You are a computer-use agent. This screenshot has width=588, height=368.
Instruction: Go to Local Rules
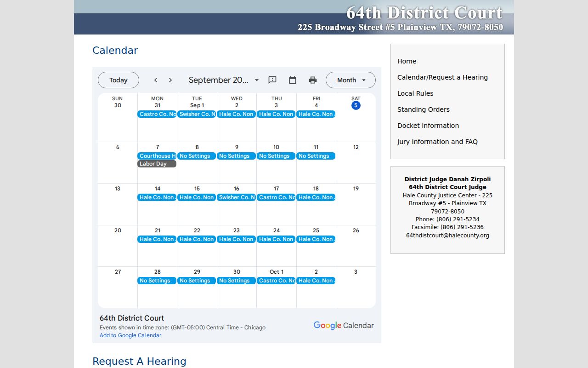(x=415, y=93)
